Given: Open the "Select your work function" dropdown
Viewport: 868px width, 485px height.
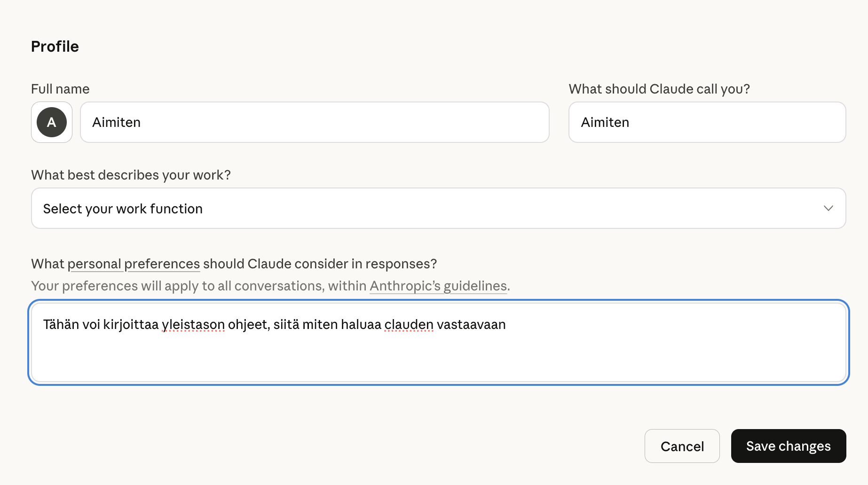Looking at the screenshot, I should click(x=437, y=209).
